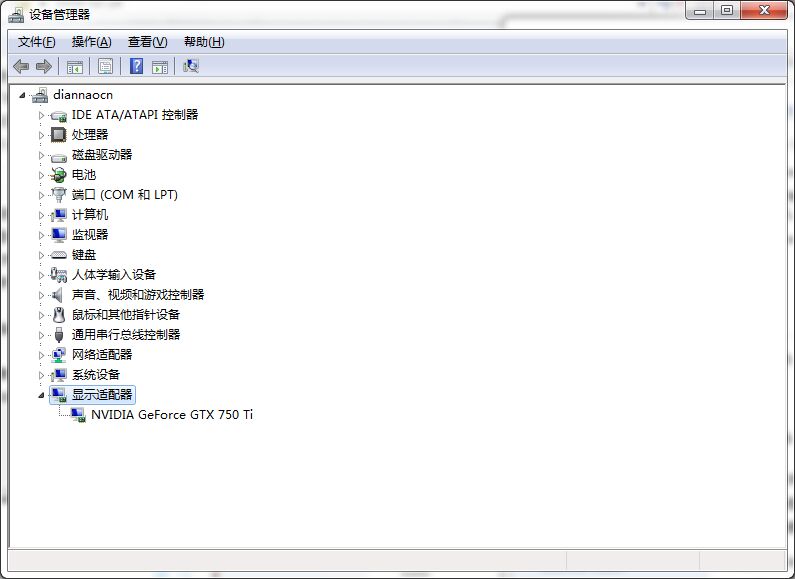Open the 文件(F) menu
The height and width of the screenshot is (579, 795).
[37, 41]
